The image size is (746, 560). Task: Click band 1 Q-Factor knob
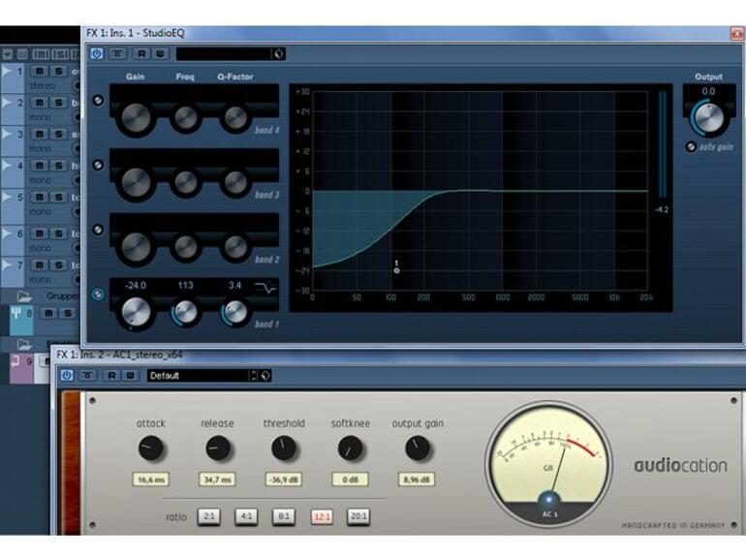pos(235,312)
